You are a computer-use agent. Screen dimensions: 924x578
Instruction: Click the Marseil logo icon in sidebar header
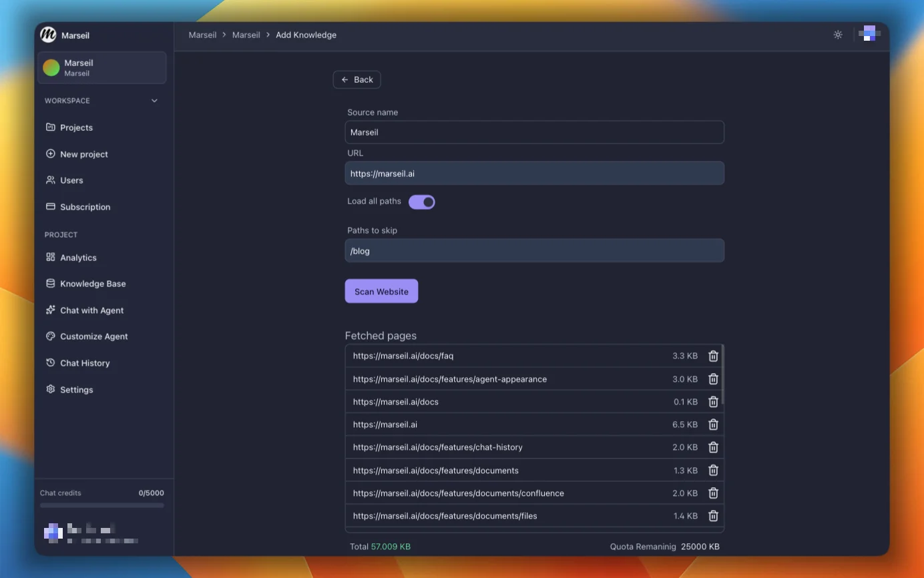click(x=48, y=35)
